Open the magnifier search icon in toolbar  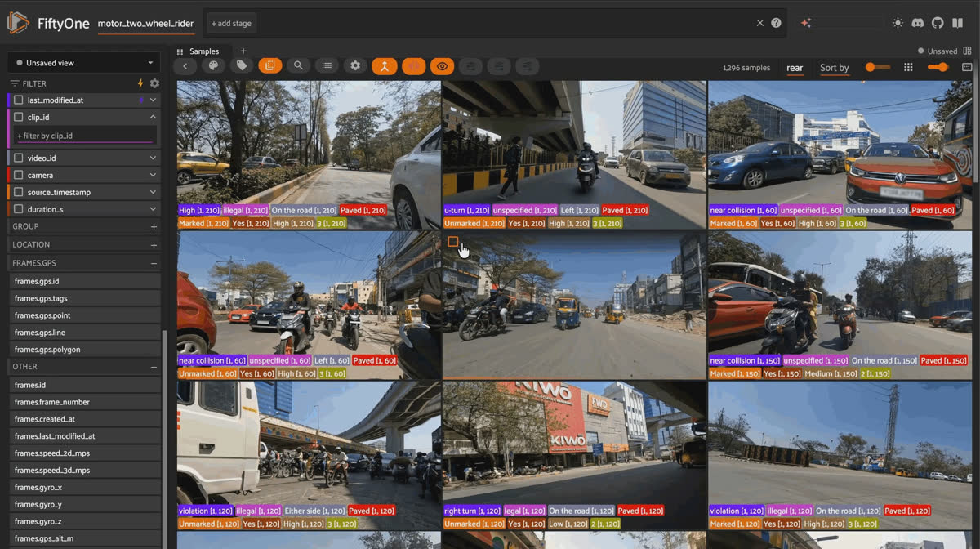coord(298,66)
